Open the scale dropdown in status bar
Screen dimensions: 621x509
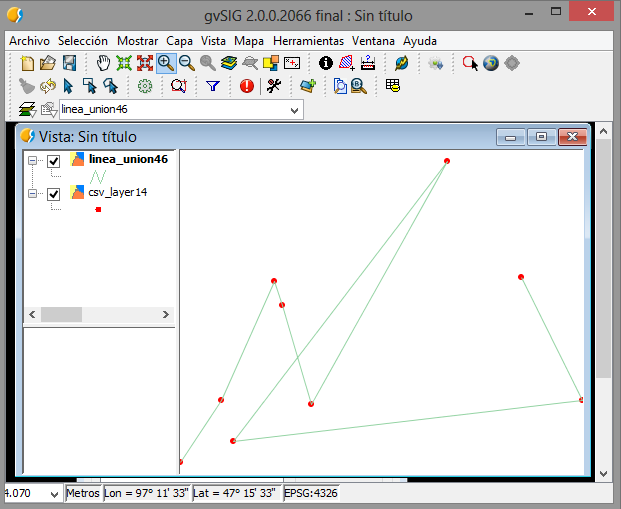(54, 494)
